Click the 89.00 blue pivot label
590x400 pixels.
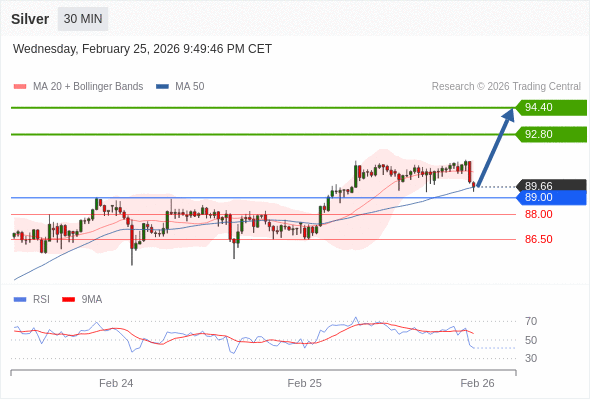pyautogui.click(x=551, y=198)
